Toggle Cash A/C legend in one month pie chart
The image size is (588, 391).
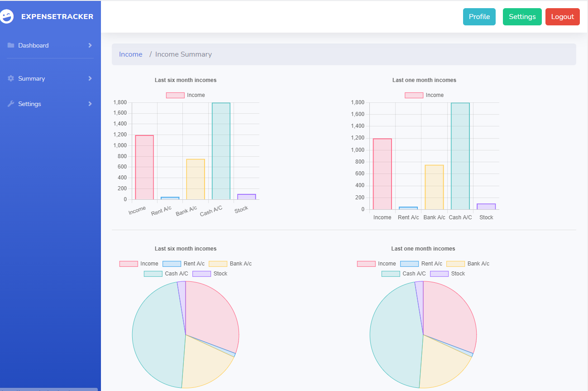coord(404,274)
